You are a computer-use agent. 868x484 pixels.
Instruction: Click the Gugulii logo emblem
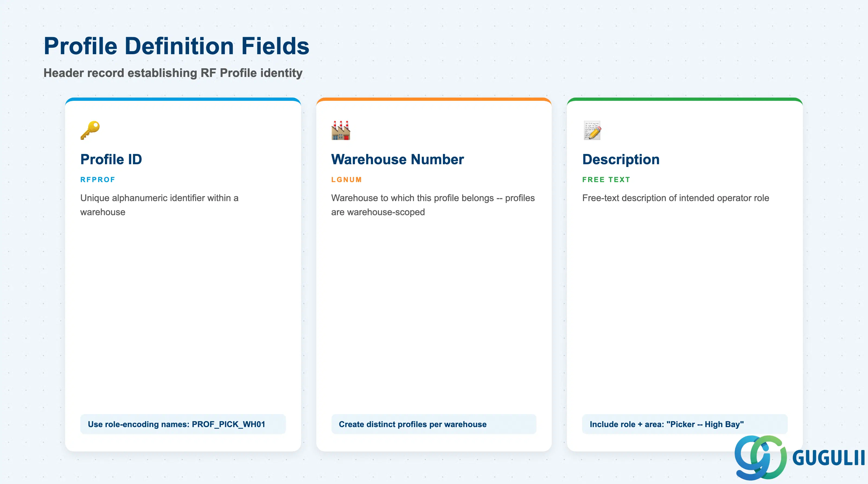coord(761,457)
